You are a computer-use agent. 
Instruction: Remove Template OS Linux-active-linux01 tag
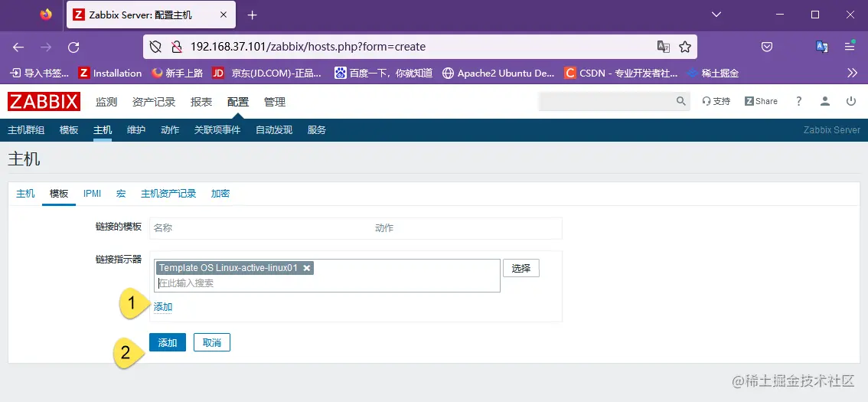pos(306,268)
